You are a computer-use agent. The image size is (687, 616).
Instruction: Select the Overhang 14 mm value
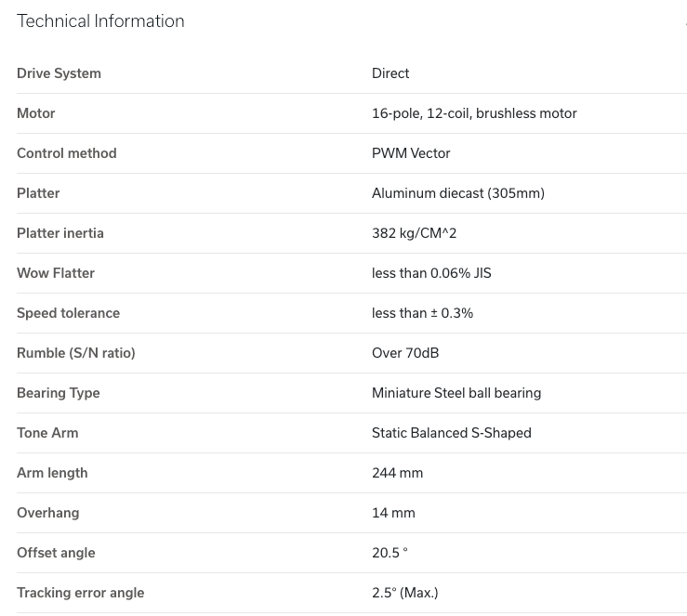coord(393,513)
